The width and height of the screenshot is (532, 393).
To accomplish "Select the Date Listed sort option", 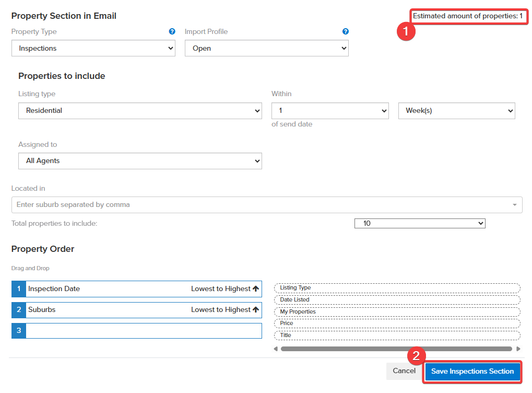I will pos(397,300).
